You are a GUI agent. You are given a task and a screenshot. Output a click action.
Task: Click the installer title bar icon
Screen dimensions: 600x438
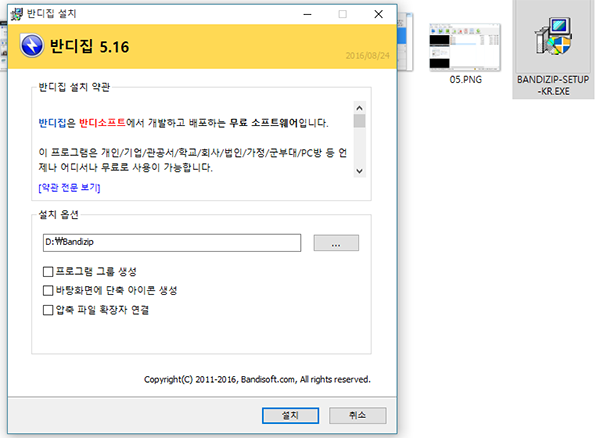click(17, 14)
